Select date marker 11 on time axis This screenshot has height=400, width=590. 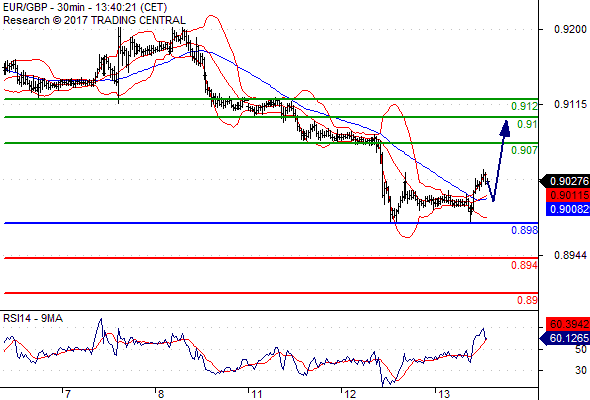tap(257, 394)
